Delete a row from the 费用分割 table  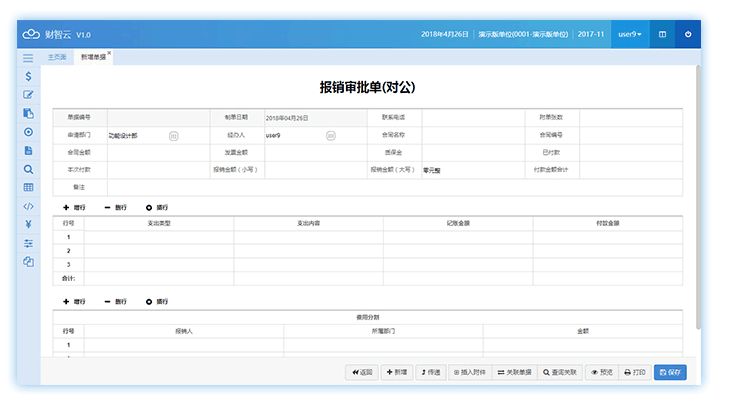pyautogui.click(x=115, y=302)
